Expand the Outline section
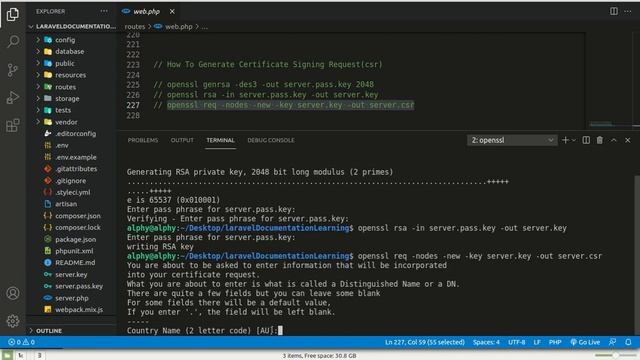 [49, 331]
